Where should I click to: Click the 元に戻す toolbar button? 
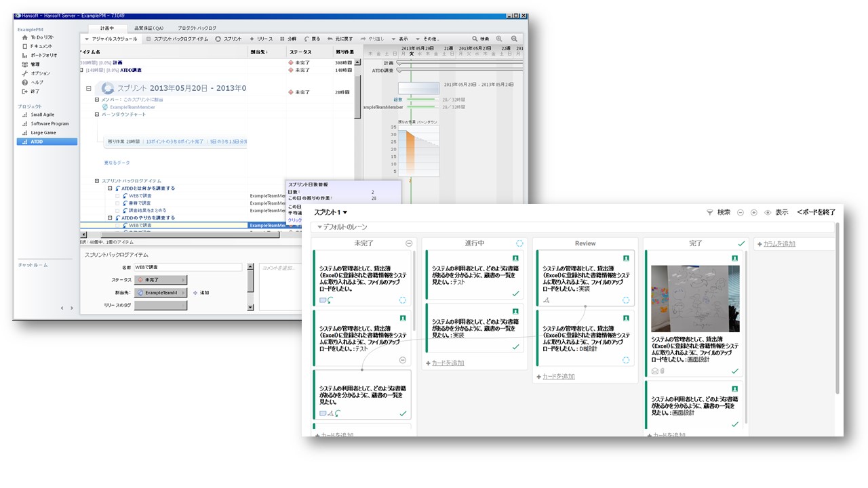tap(340, 39)
